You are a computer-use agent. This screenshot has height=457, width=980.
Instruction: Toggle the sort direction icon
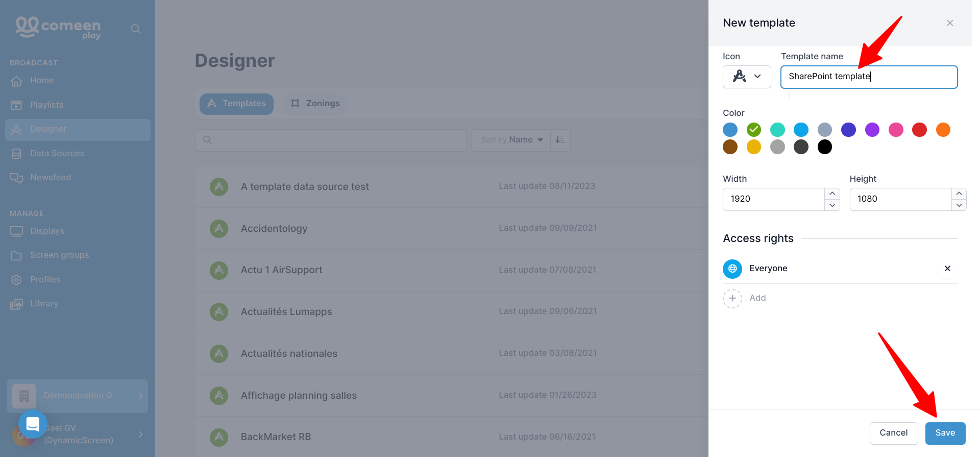[560, 140]
